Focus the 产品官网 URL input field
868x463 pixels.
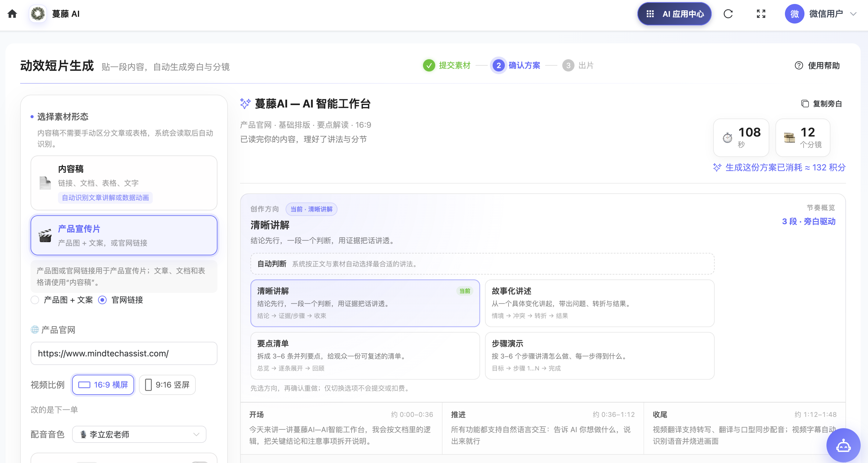click(x=124, y=353)
